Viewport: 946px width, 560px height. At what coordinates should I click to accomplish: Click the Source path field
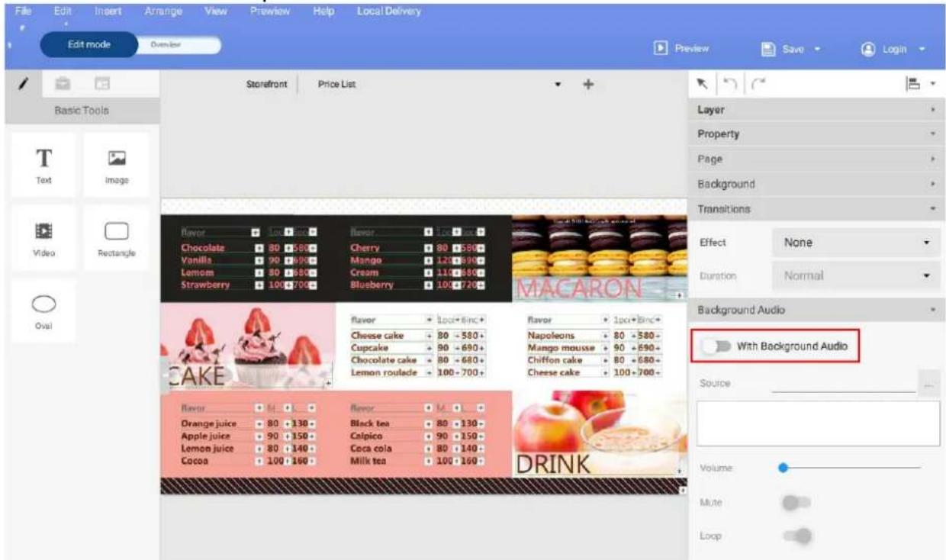843,385
